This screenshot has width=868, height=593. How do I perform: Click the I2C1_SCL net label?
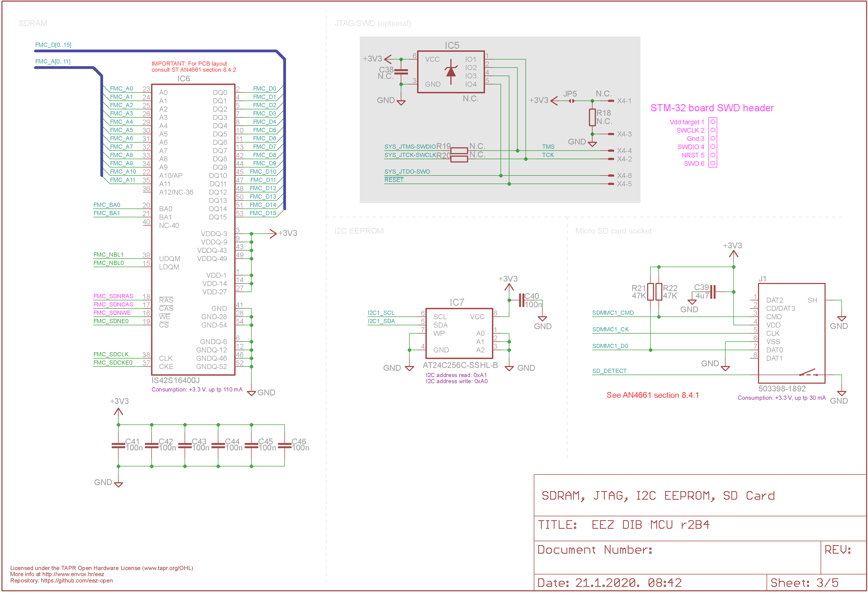tap(381, 313)
